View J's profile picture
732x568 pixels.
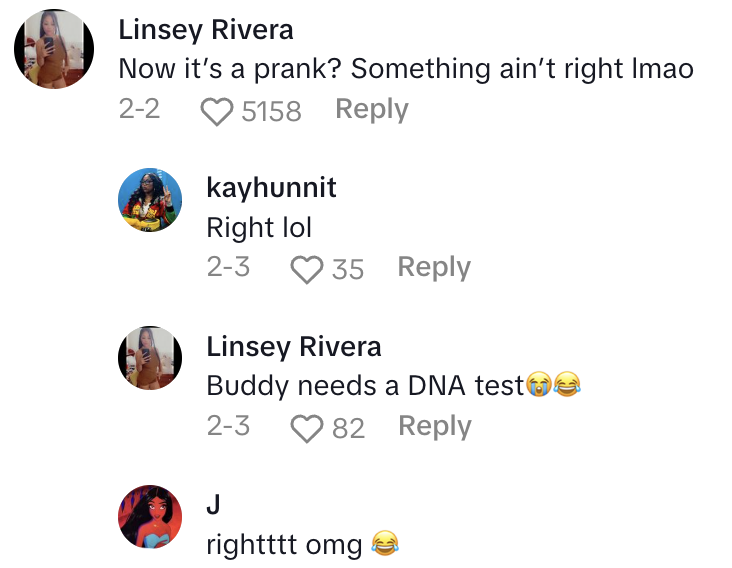(x=150, y=516)
